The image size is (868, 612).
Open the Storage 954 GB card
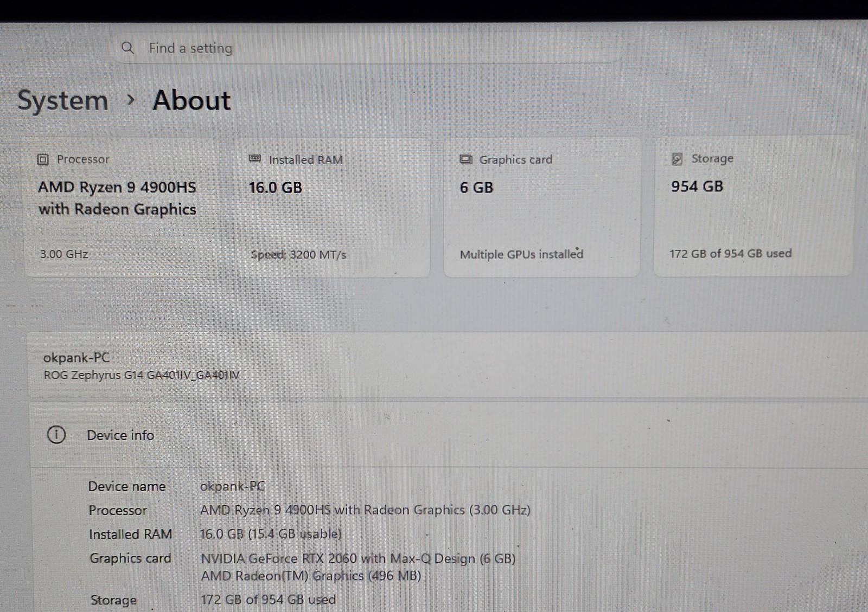[754, 206]
